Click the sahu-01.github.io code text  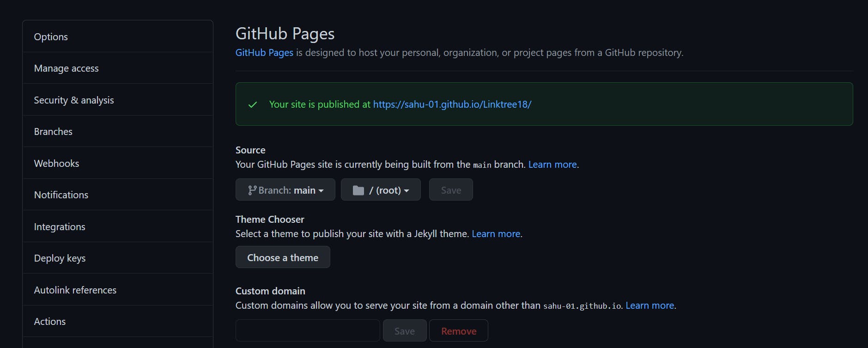tap(582, 306)
